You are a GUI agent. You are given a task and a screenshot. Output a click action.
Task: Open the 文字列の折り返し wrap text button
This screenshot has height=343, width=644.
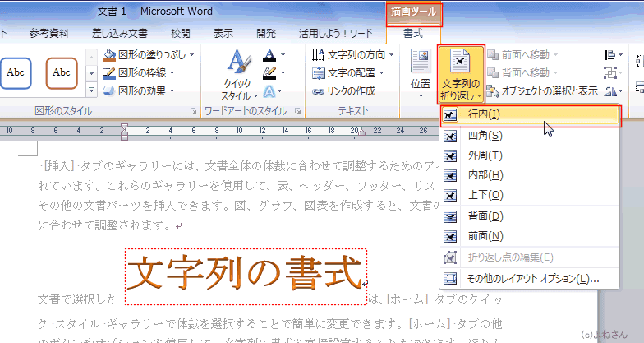click(461, 74)
